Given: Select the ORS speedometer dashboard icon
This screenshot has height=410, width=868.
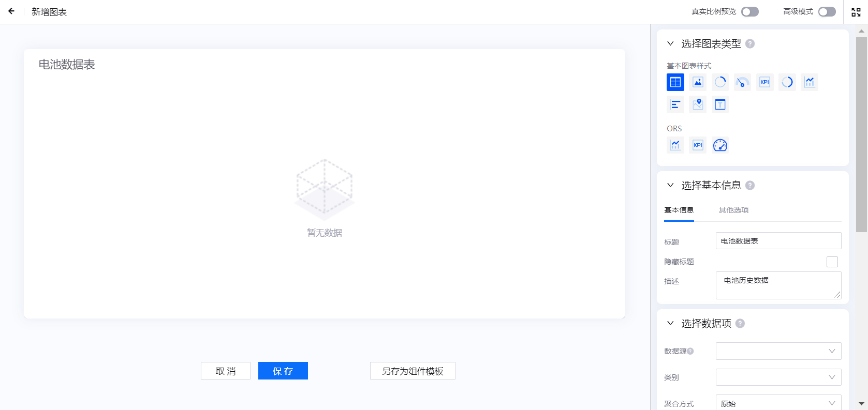Looking at the screenshot, I should pyautogui.click(x=720, y=145).
